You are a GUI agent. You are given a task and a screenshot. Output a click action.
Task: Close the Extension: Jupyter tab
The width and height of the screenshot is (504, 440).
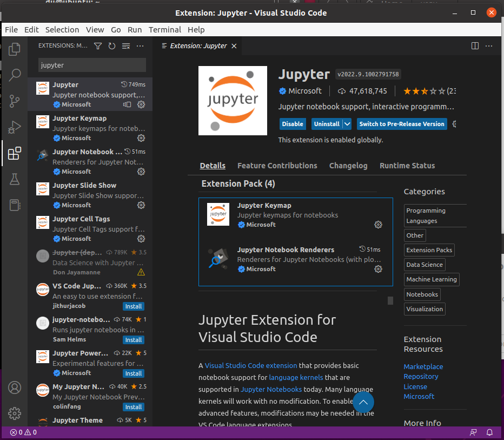point(234,46)
